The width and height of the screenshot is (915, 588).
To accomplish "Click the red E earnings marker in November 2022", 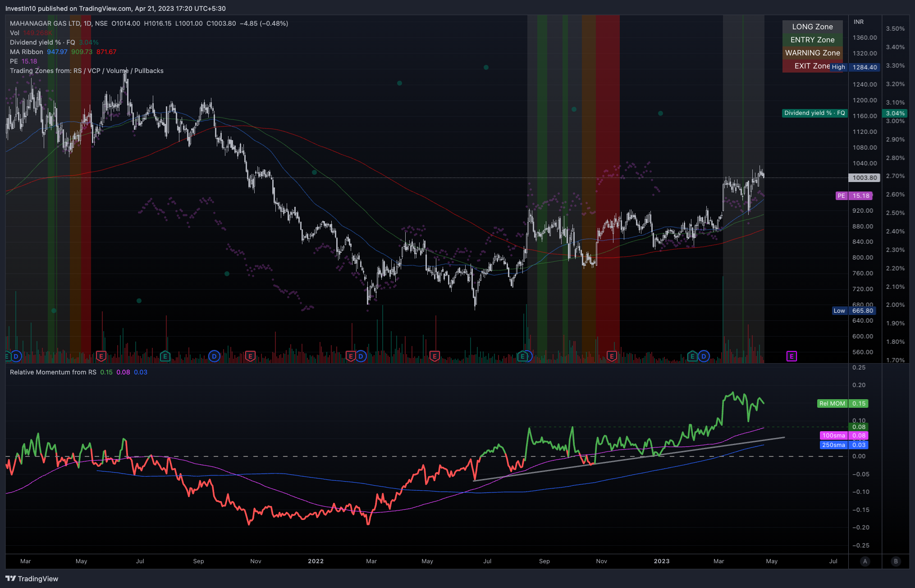I will pos(612,356).
